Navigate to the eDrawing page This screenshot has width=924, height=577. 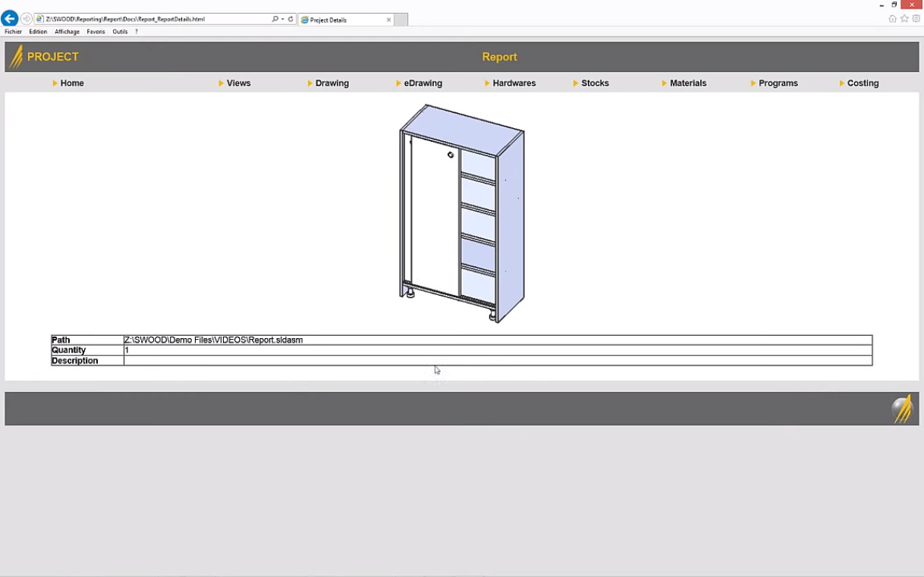coord(423,83)
